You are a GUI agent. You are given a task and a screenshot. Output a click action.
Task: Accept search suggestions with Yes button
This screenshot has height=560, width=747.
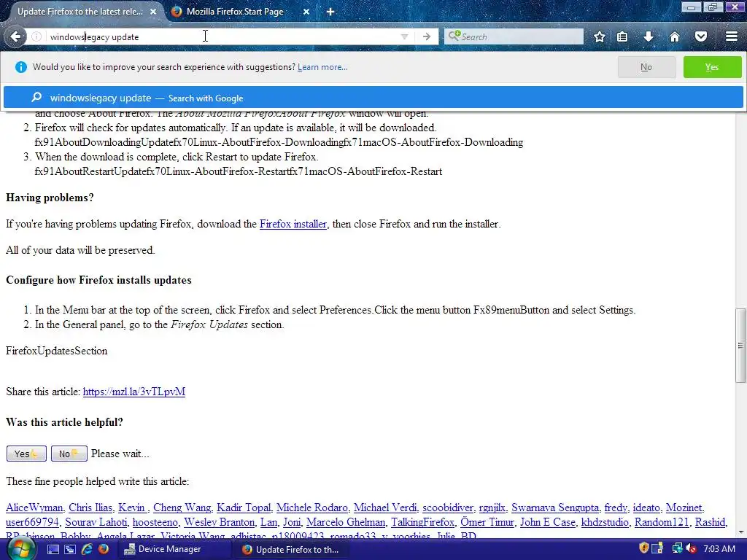click(x=712, y=67)
